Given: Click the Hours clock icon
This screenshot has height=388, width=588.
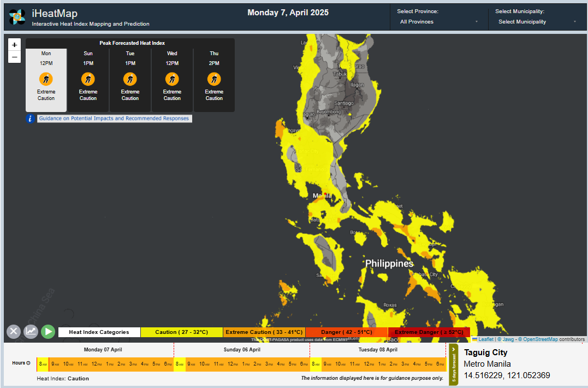Looking at the screenshot, I should click(28, 363).
